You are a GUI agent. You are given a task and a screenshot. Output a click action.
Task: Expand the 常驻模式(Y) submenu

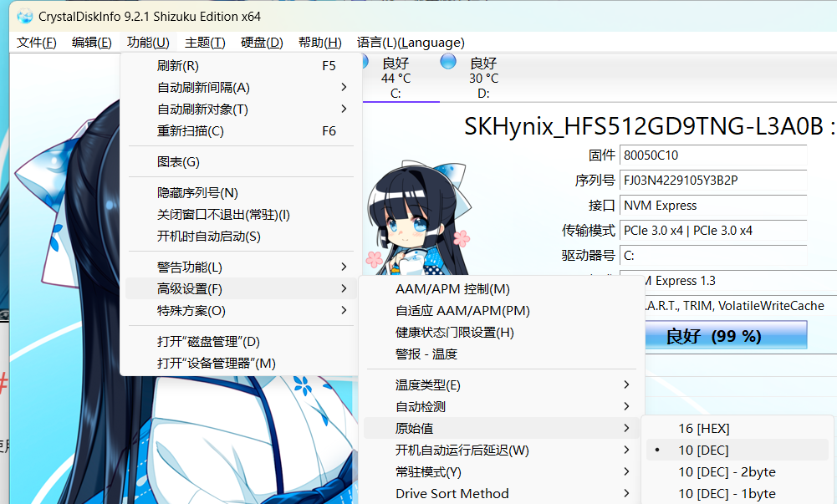(501, 472)
